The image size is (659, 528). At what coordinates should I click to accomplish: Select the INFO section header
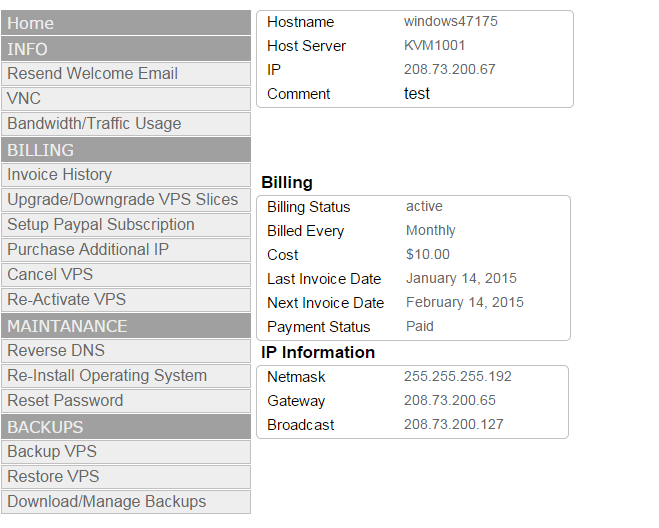point(126,49)
